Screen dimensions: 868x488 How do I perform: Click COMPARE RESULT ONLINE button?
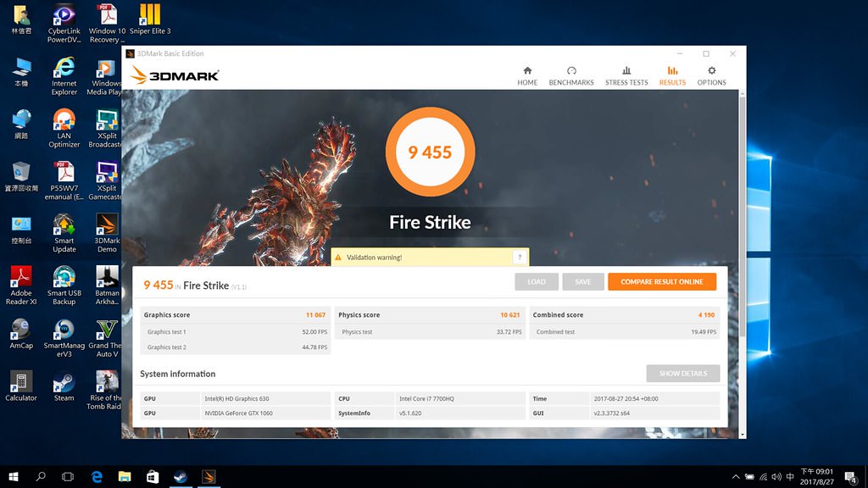(662, 281)
